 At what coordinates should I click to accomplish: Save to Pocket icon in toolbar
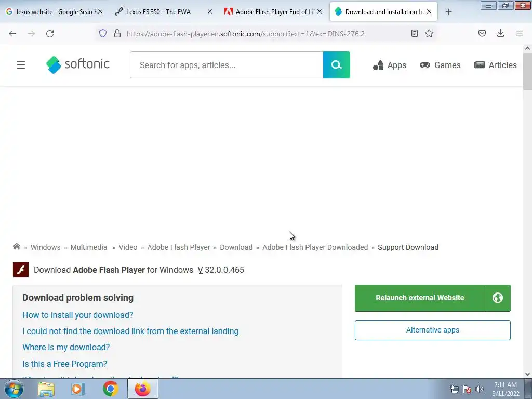coord(482,33)
